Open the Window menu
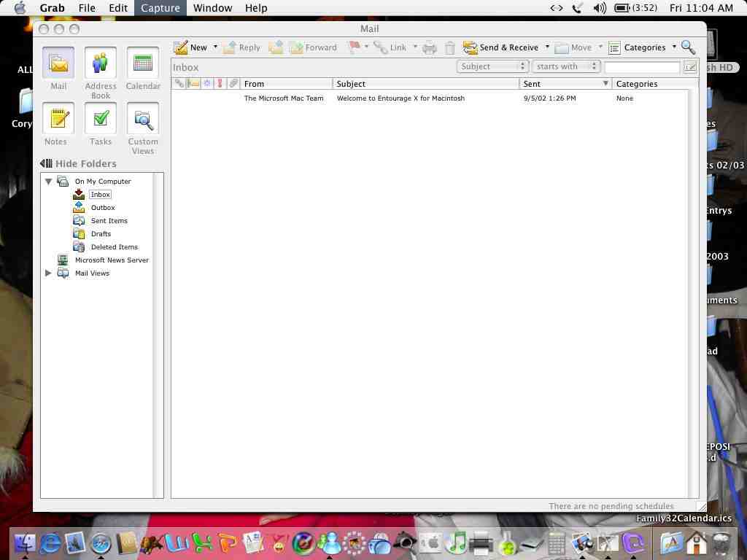Viewport: 747px width, 560px height. [x=212, y=8]
